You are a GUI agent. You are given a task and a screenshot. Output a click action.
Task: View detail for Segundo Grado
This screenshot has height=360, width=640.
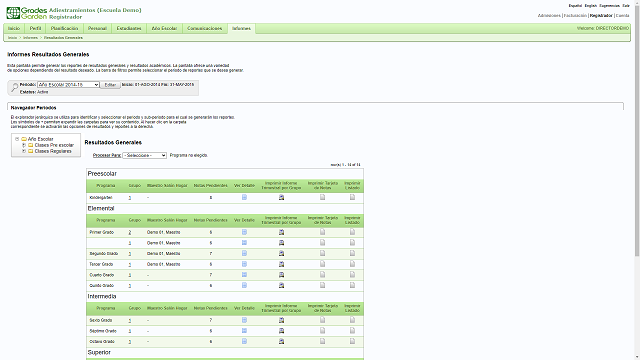(x=244, y=253)
